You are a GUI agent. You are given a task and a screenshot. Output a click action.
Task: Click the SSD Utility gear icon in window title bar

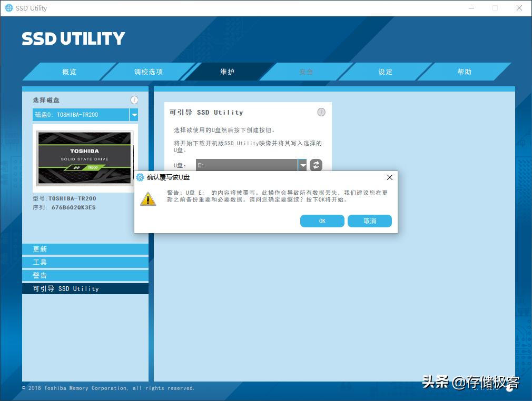click(x=7, y=8)
